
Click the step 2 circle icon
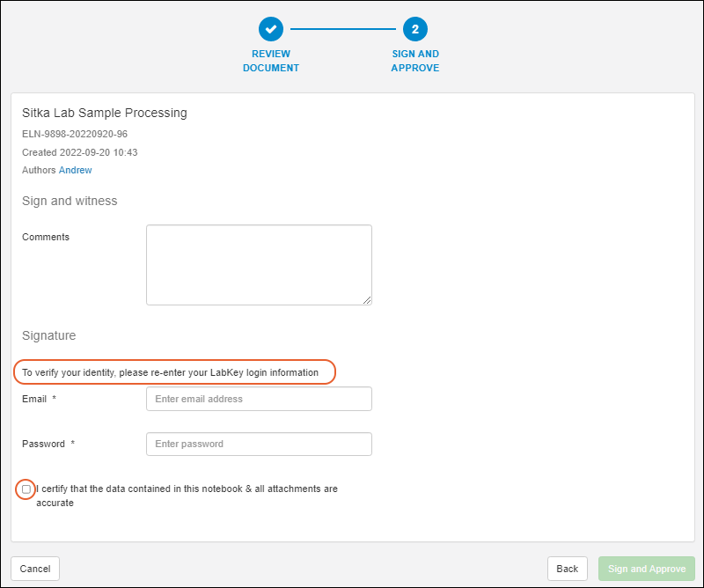415,29
